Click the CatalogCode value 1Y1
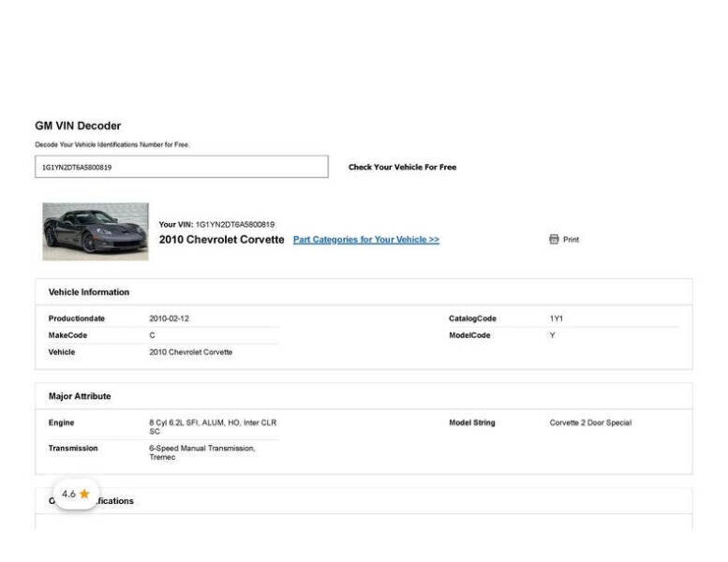 557,318
